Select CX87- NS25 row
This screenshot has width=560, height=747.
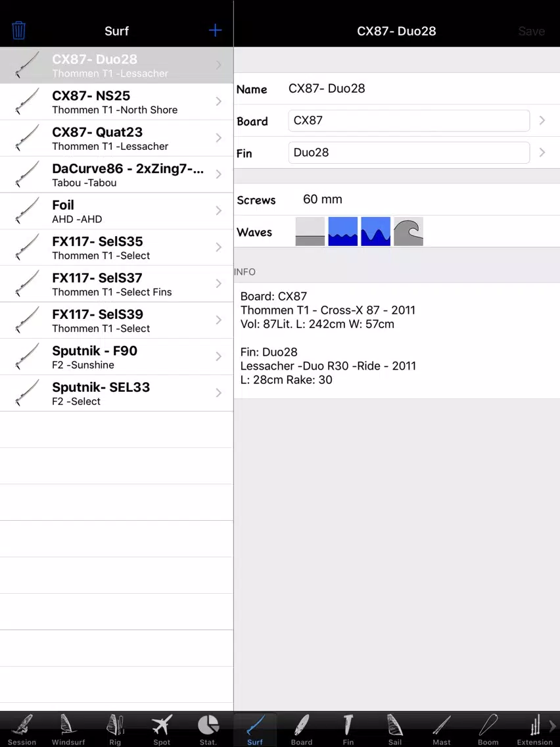point(117,101)
